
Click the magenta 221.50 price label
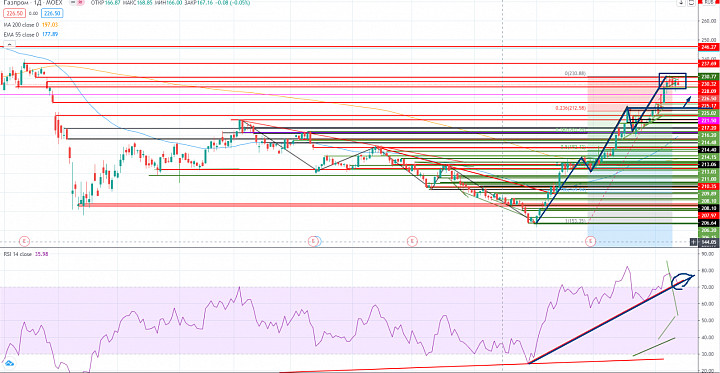click(x=708, y=120)
